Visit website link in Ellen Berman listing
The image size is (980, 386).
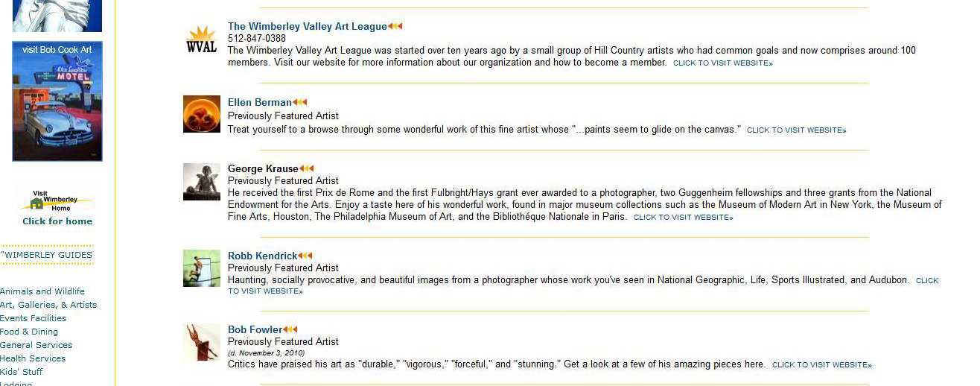tap(796, 130)
